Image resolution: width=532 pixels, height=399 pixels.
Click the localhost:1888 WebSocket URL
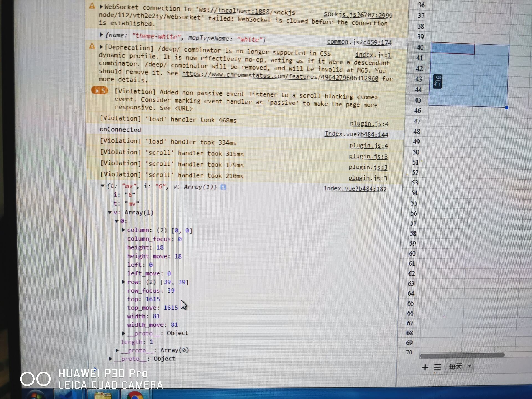240,11
